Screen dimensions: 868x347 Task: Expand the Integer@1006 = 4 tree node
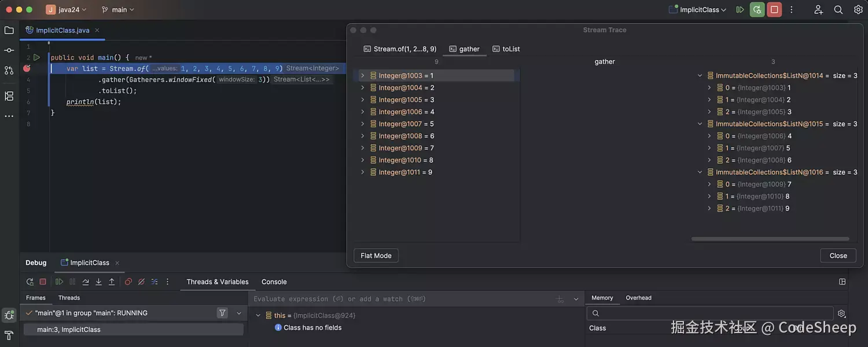(363, 112)
